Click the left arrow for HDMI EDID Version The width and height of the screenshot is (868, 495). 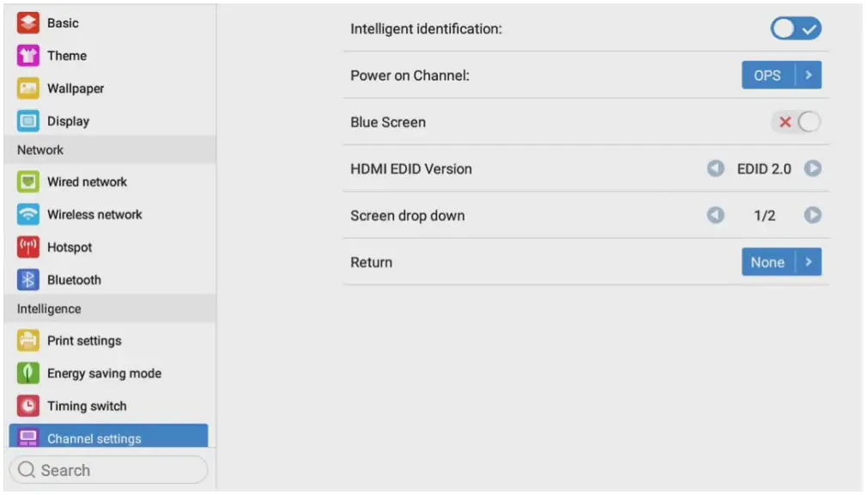(715, 169)
